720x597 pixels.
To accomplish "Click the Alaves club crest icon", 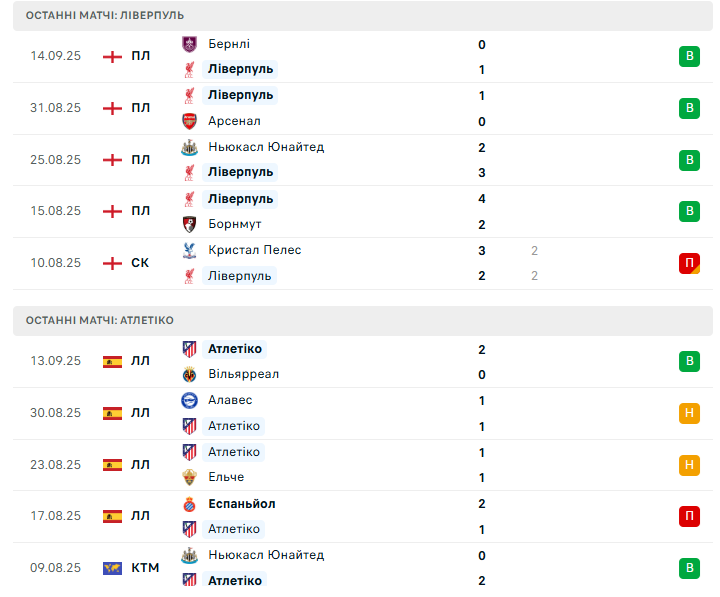I will point(189,400).
